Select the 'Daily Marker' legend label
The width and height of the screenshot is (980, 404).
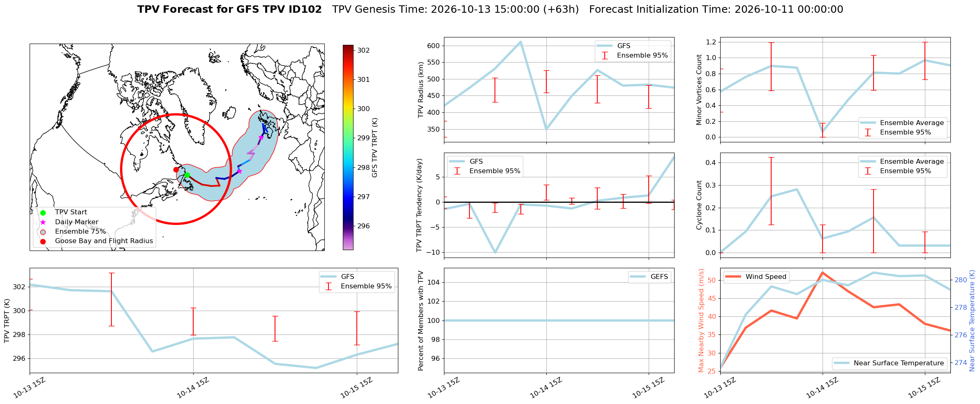click(77, 222)
